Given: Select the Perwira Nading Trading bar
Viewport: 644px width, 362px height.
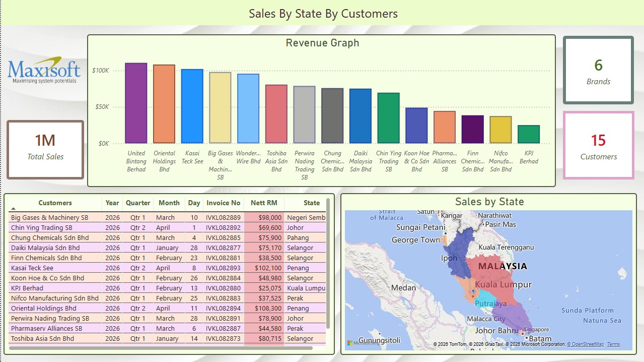Looking at the screenshot, I should (304, 114).
